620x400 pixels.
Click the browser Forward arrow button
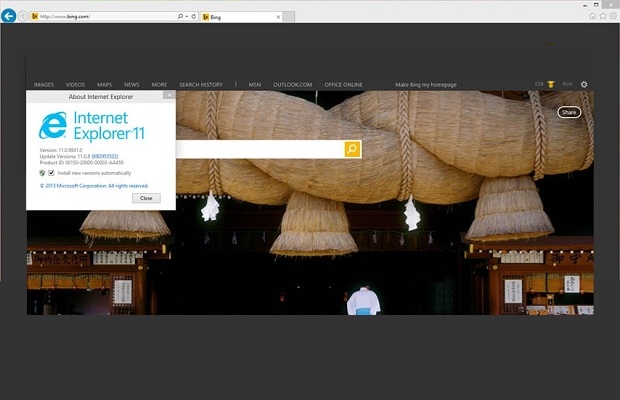(x=24, y=17)
